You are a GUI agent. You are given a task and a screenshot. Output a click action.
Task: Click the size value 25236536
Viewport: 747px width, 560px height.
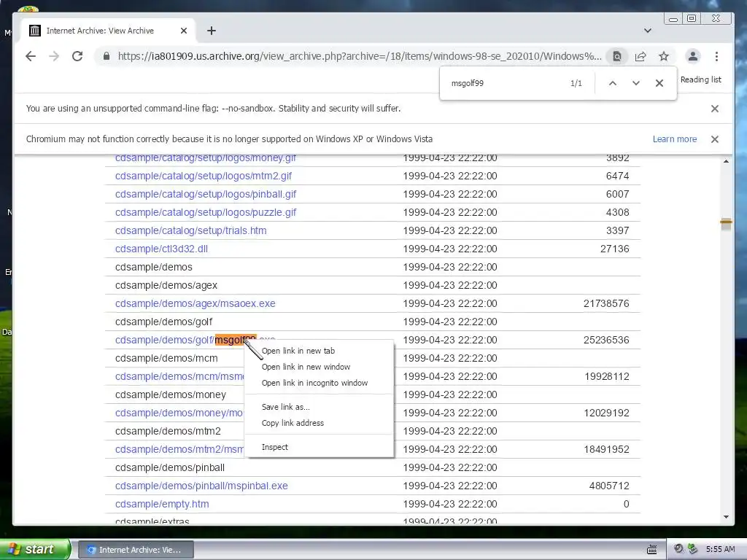606,340
